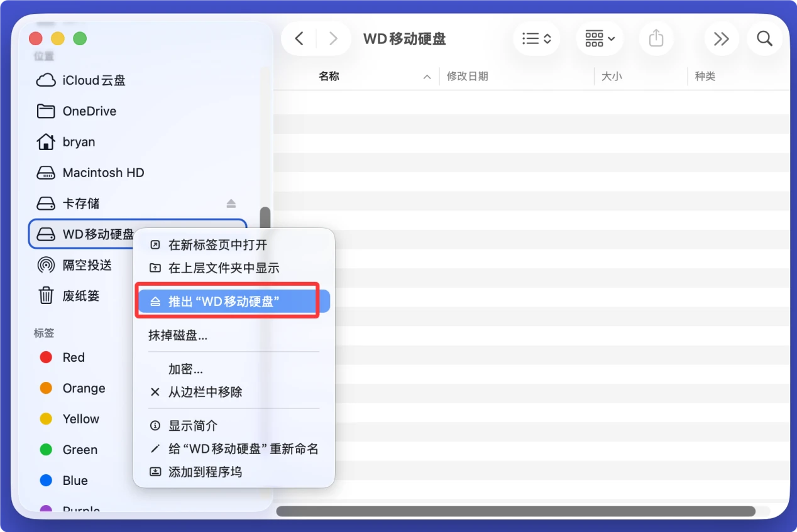Image resolution: width=797 pixels, height=532 pixels.
Task: Click the sidebar vertical scrollbar
Action: 265,219
